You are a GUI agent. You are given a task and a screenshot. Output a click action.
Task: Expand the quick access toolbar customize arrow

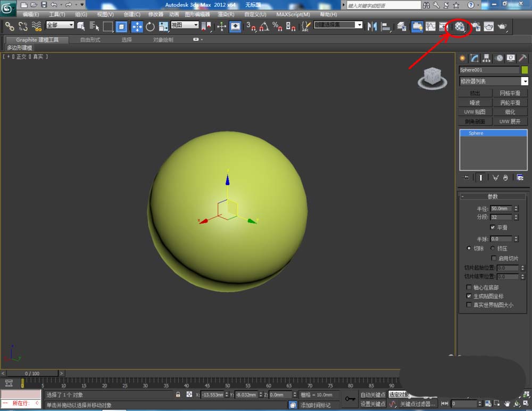82,5
